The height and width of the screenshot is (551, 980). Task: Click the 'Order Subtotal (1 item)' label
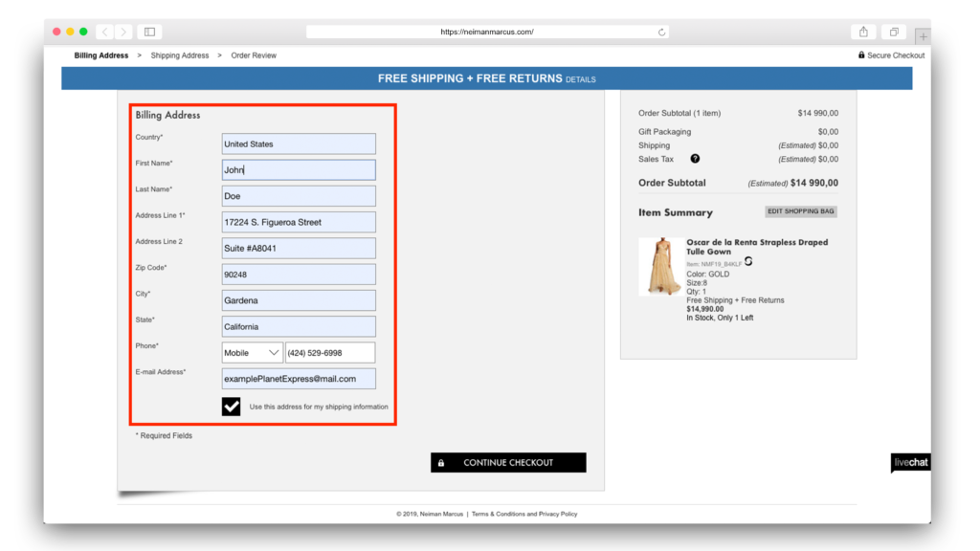pyautogui.click(x=679, y=113)
